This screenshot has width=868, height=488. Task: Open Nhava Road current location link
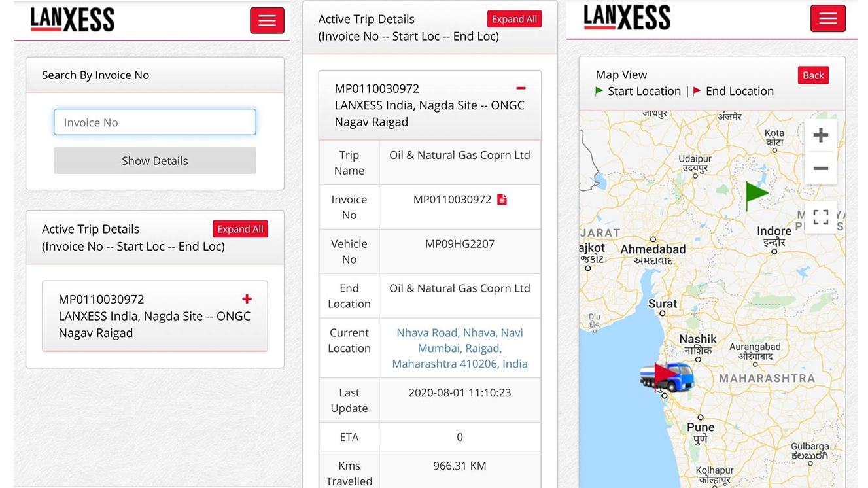(460, 348)
